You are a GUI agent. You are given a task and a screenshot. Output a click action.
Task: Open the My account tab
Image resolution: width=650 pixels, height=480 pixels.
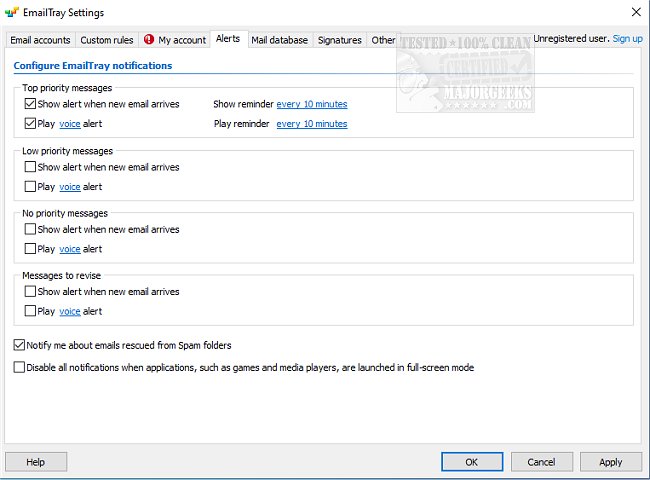[175, 40]
